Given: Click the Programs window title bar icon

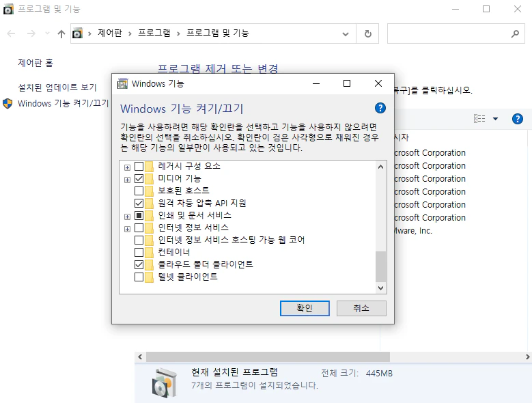Looking at the screenshot, I should tap(8, 9).
